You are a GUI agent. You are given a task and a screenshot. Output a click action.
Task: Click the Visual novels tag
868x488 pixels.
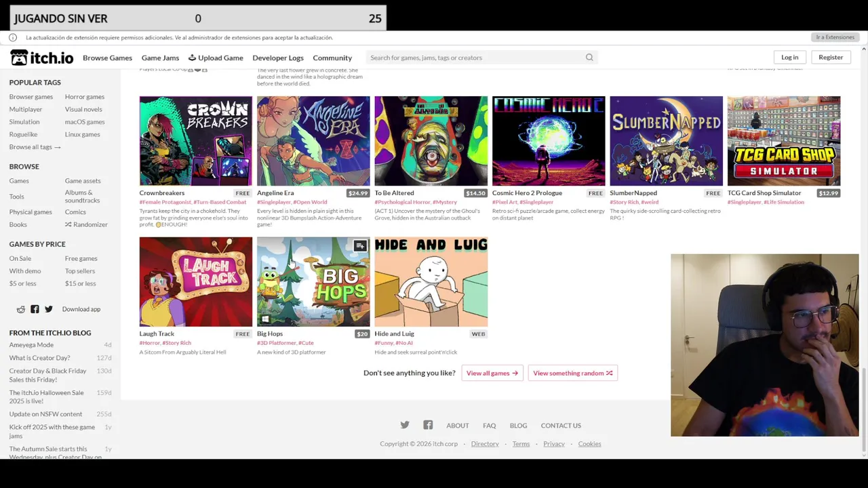83,109
